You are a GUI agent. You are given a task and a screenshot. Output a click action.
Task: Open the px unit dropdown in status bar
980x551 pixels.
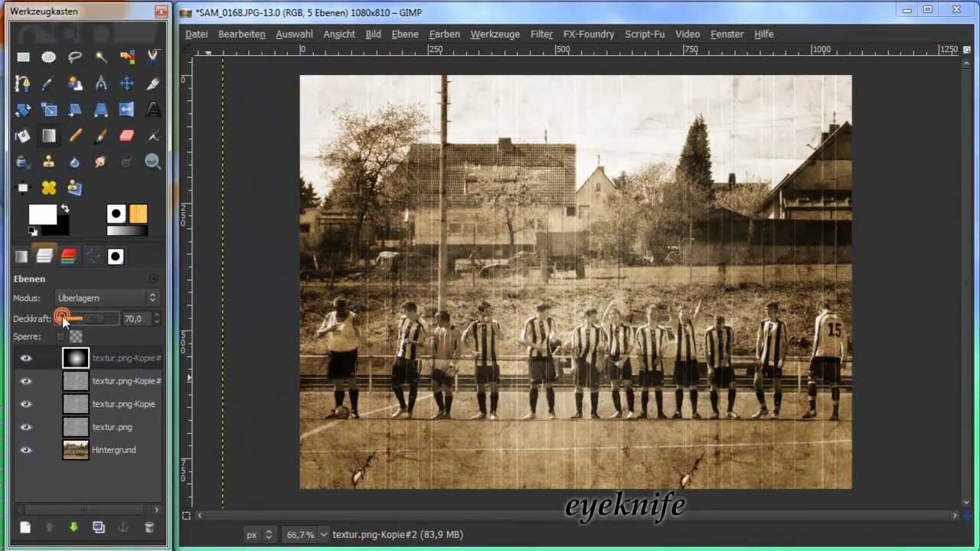pyautogui.click(x=260, y=535)
